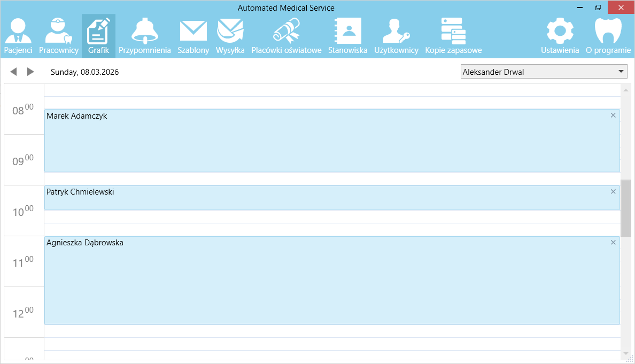Open the Wysyłka sending icon

click(x=230, y=36)
